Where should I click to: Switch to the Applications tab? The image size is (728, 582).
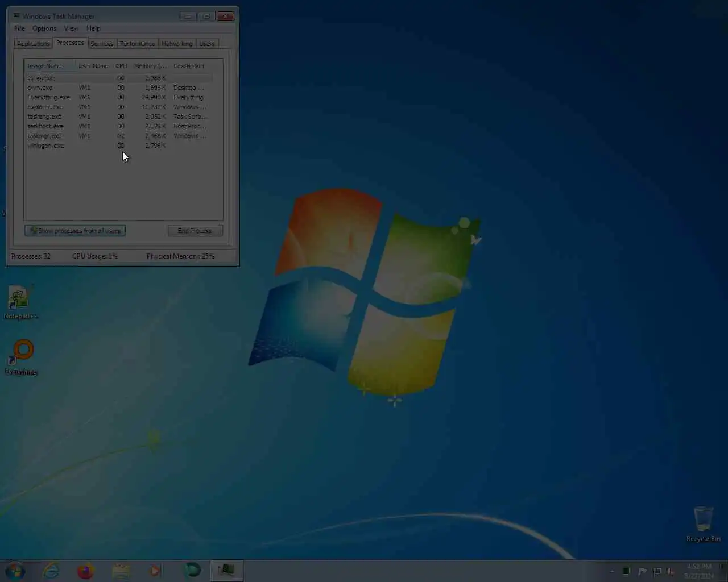point(34,44)
